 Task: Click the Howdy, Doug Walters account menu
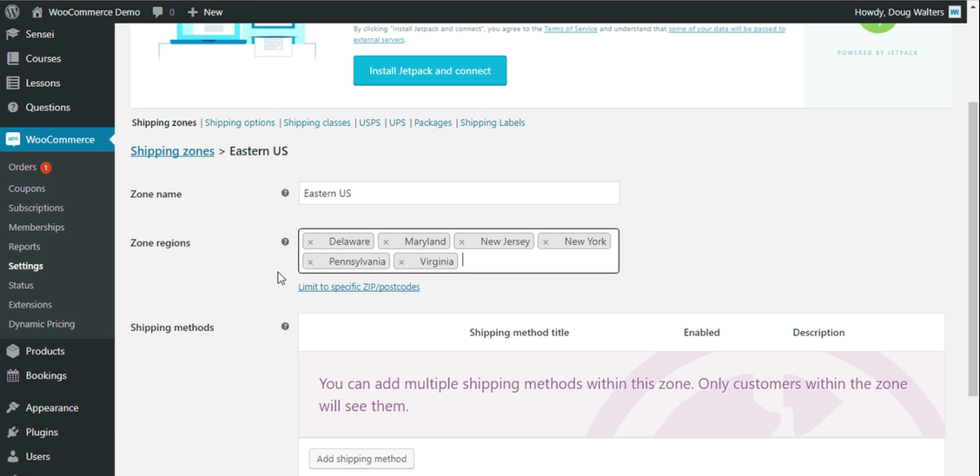click(x=908, y=12)
